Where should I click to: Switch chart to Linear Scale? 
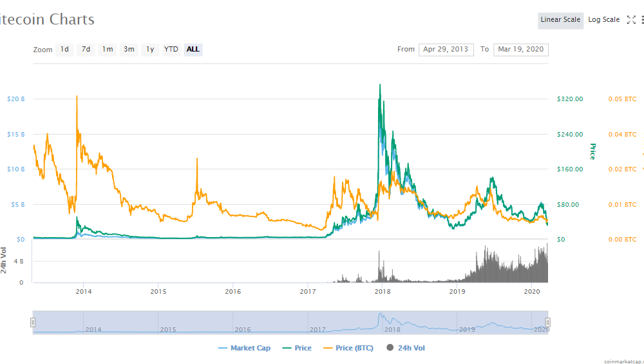coord(561,20)
